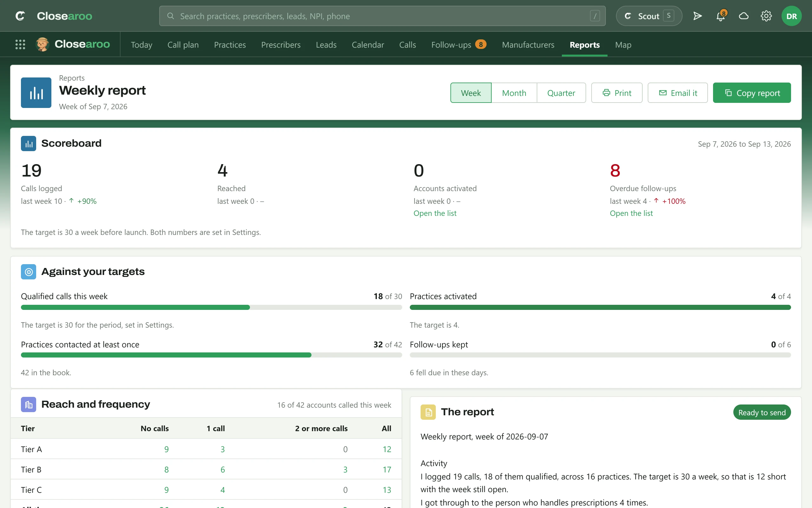The height and width of the screenshot is (508, 812).
Task: Click '16 of 42 accounts called this week'
Action: pyautogui.click(x=334, y=405)
